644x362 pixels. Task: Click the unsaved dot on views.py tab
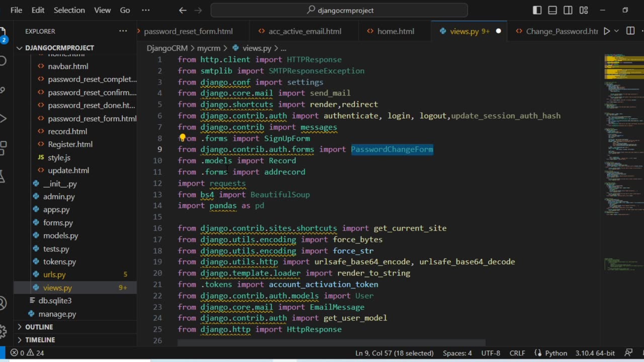click(x=498, y=31)
